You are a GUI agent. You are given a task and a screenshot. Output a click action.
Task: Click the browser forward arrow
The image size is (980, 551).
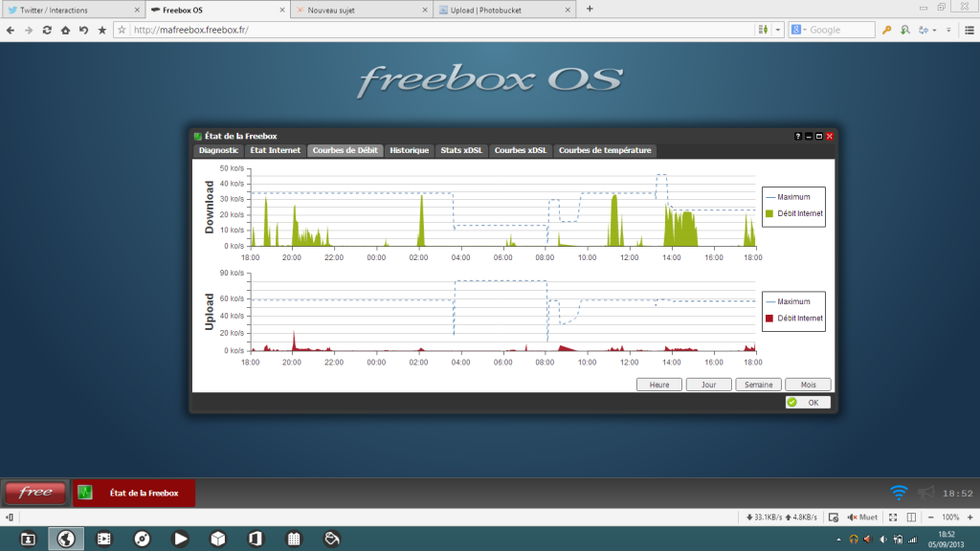[29, 30]
